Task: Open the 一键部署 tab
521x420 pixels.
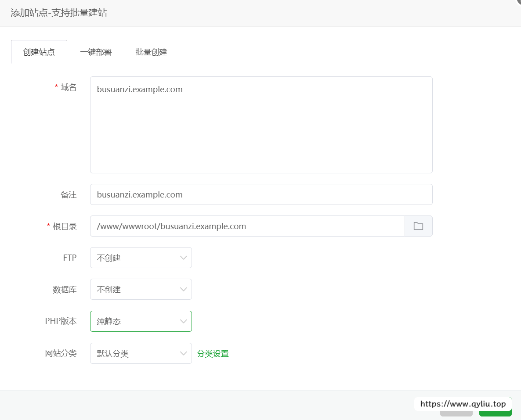Action: click(96, 52)
